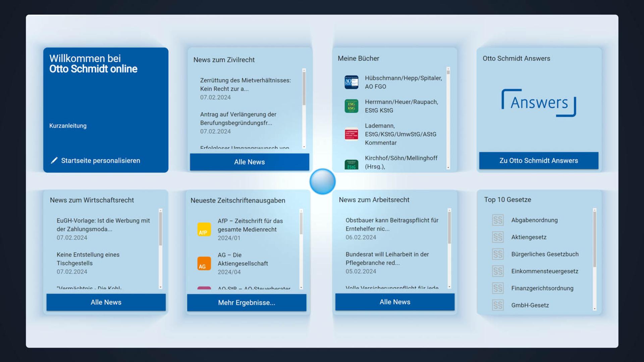Image resolution: width=644 pixels, height=362 pixels.
Task: Open article 'Zerrüttung des Mietverhältnisses: Kein Recht zur a...'
Action: (246, 84)
